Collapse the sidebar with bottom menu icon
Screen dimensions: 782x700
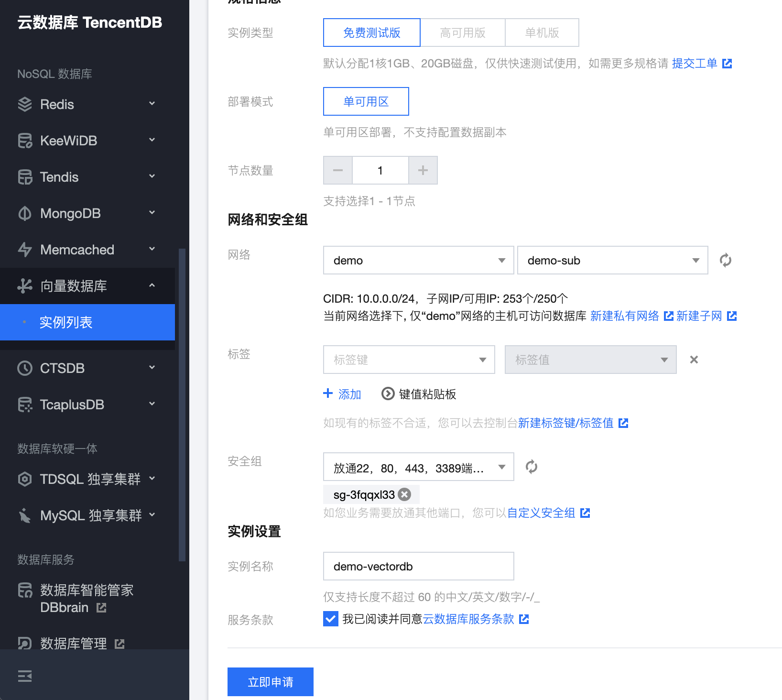[x=25, y=676]
